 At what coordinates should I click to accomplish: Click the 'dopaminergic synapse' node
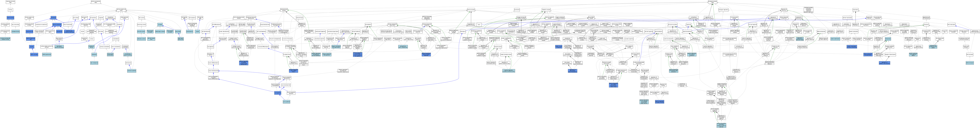pos(150,31)
